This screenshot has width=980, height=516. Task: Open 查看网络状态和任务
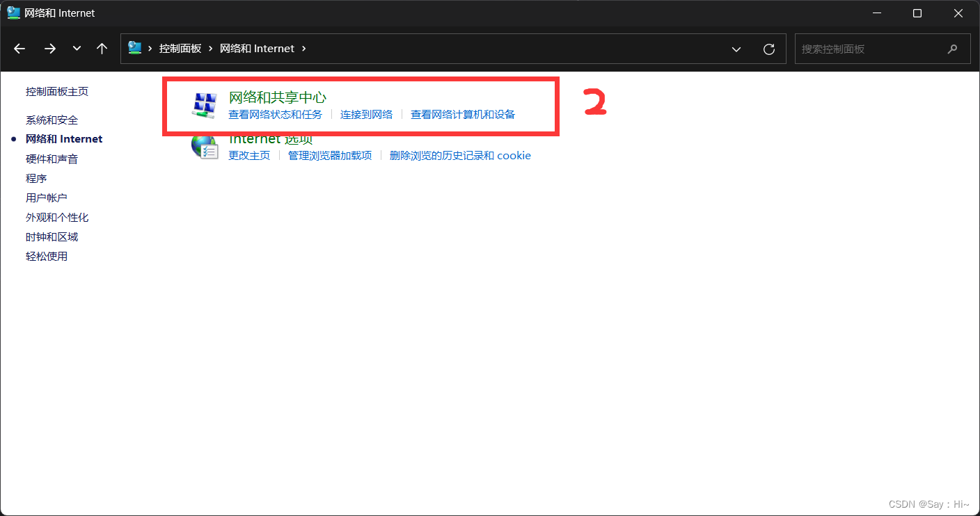[x=275, y=114]
